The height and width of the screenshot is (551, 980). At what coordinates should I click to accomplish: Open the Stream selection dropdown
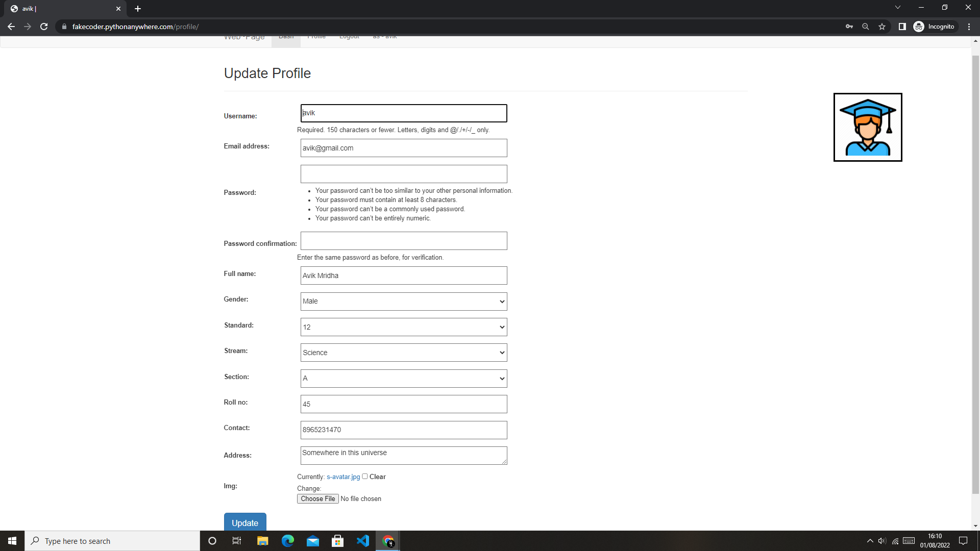[403, 353]
